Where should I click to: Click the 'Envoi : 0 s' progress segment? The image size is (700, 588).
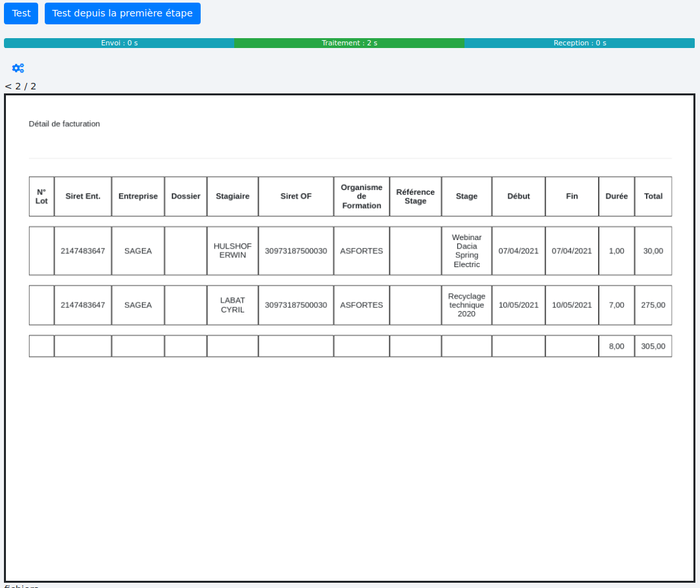(119, 43)
